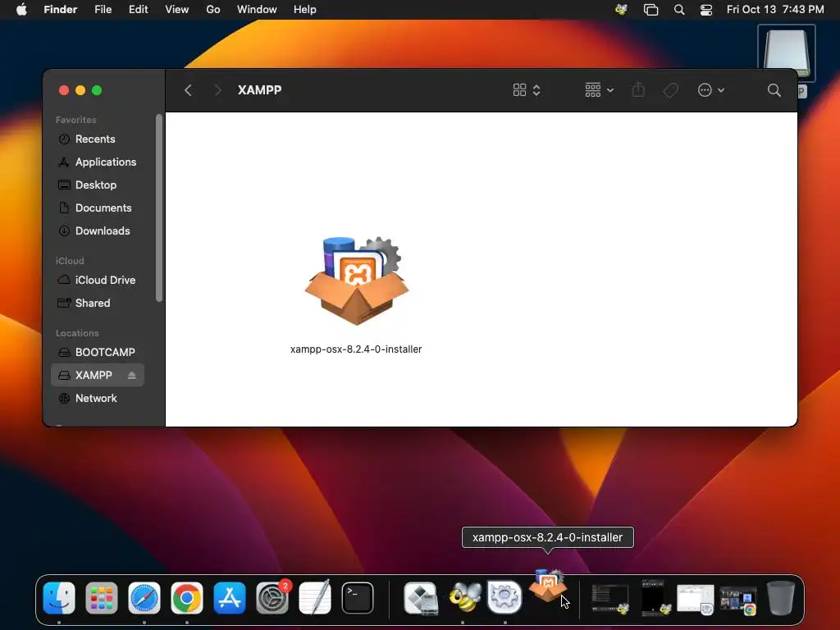
Task: Open Desktop folder in sidebar
Action: point(98,185)
